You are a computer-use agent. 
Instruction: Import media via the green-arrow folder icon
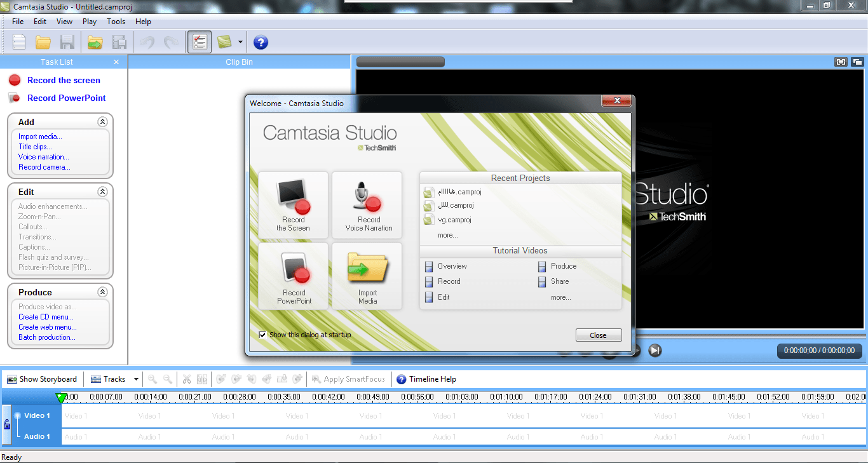click(x=95, y=43)
